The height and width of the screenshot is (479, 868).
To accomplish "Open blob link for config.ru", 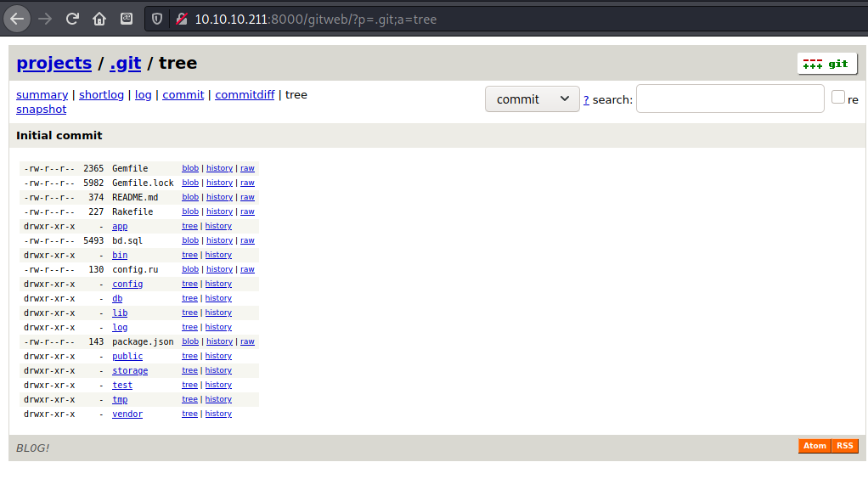I will pyautogui.click(x=190, y=269).
